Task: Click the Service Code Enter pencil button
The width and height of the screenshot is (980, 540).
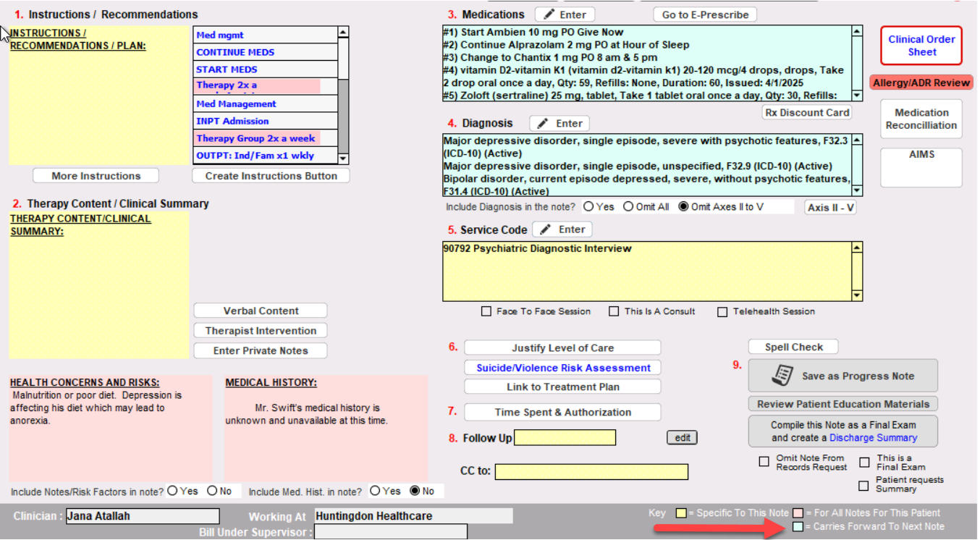Action: point(562,229)
